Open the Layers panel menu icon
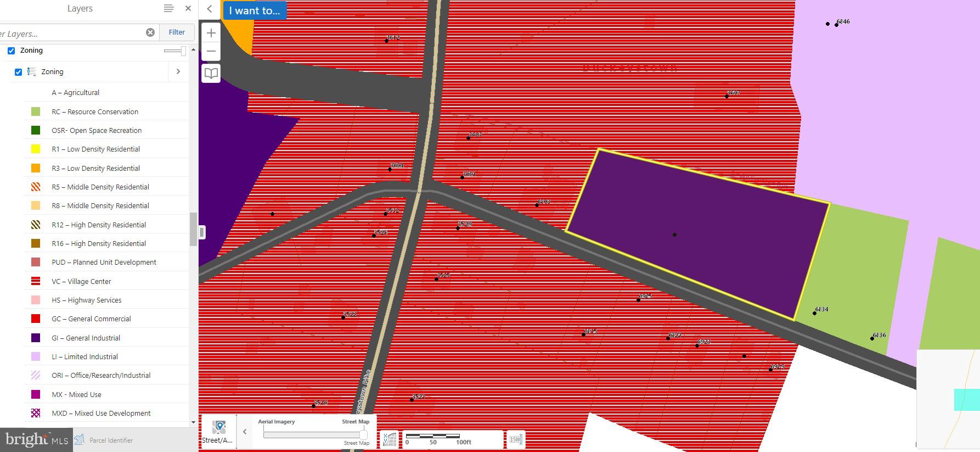 tap(168, 8)
